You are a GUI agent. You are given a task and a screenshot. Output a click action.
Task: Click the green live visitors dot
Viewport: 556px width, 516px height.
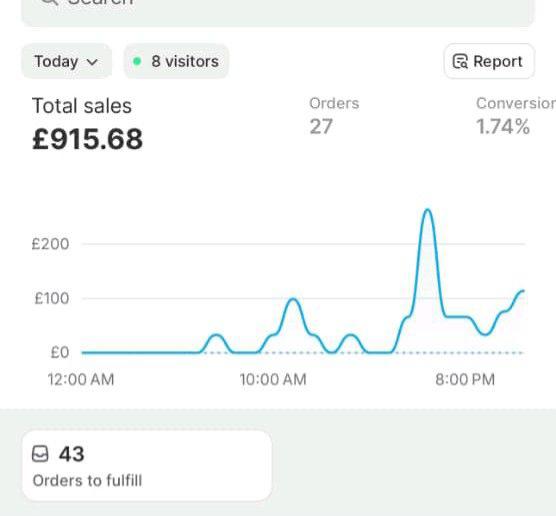137,61
